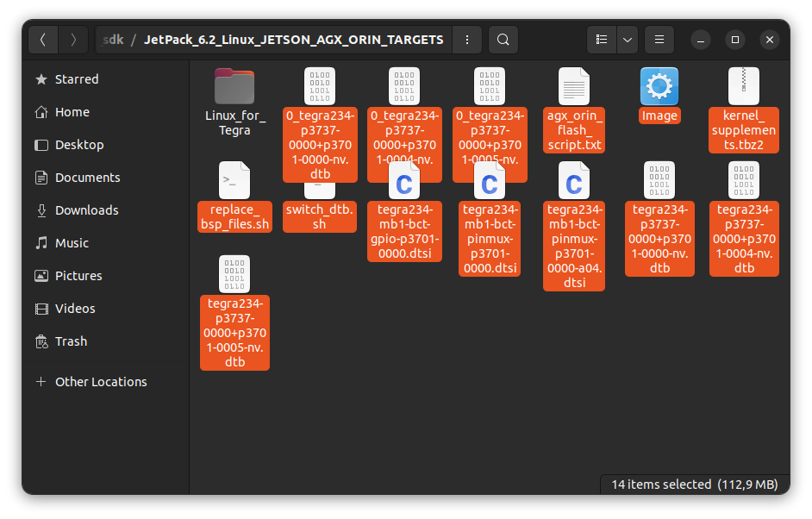The height and width of the screenshot is (519, 812).
Task: Minimize the Files window
Action: pyautogui.click(x=700, y=40)
